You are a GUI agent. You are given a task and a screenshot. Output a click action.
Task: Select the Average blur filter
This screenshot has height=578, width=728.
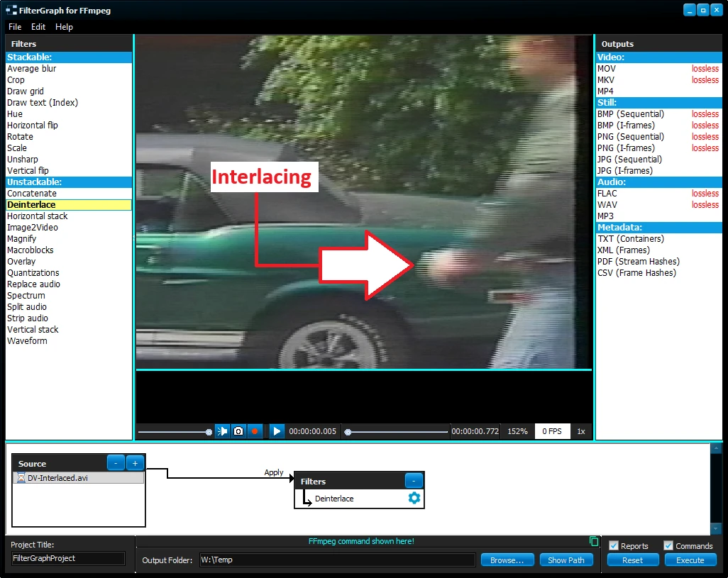pos(69,69)
